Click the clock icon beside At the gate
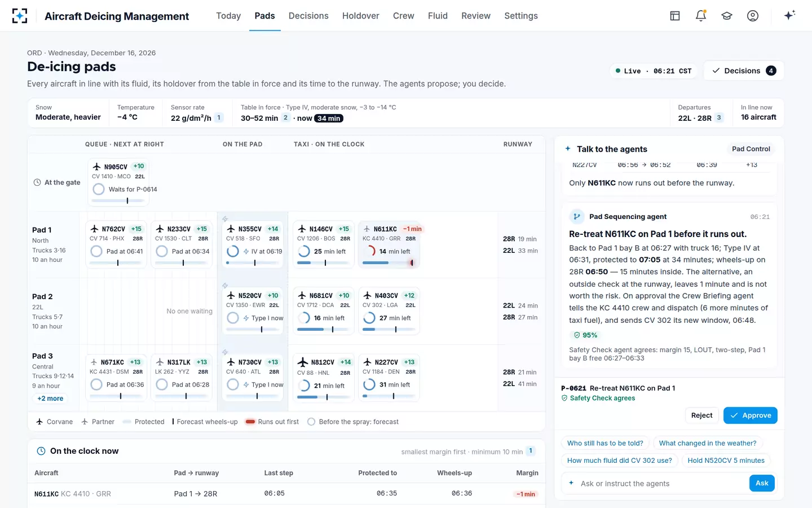The width and height of the screenshot is (812, 508). 37,182
